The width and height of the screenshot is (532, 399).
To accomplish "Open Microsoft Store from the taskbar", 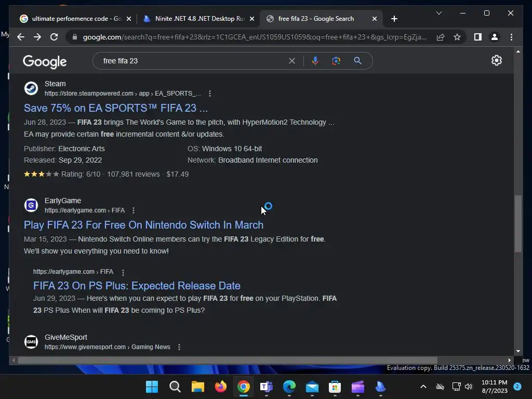I will [335, 387].
